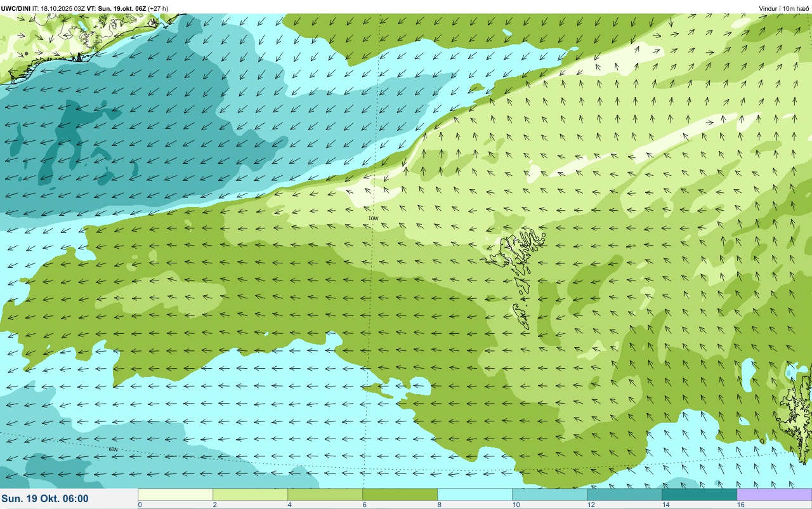812x509 pixels.
Task: Click the '10W' longitude label
Action: [x=374, y=218]
